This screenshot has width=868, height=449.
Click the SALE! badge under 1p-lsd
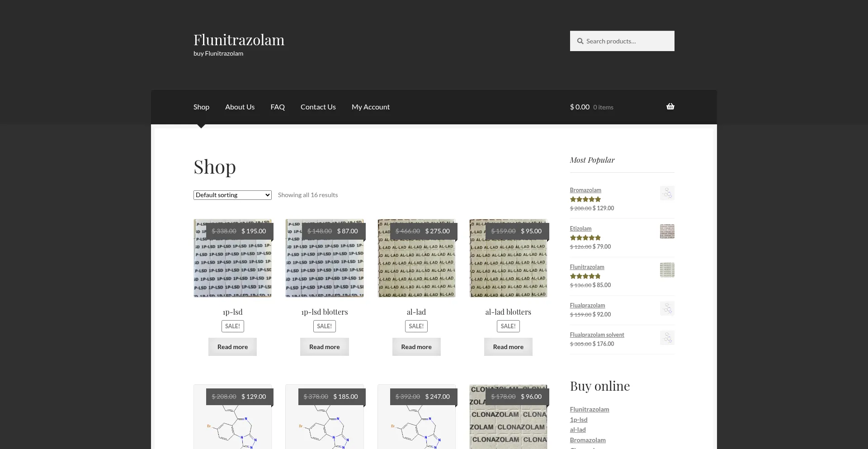232,326
